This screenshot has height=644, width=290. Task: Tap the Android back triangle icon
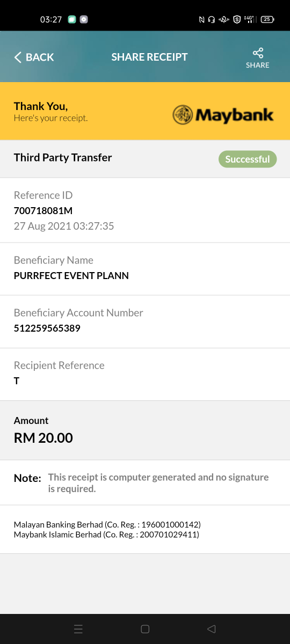[x=211, y=629]
